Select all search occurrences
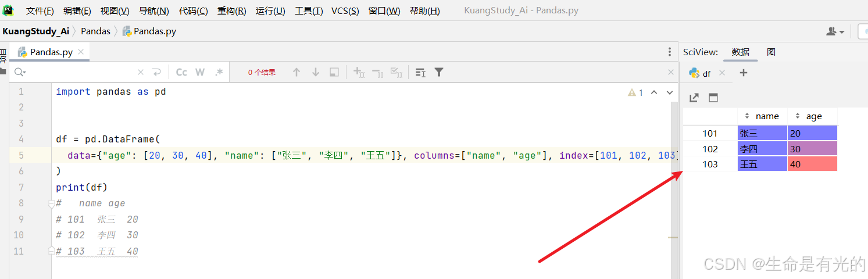 coord(397,72)
